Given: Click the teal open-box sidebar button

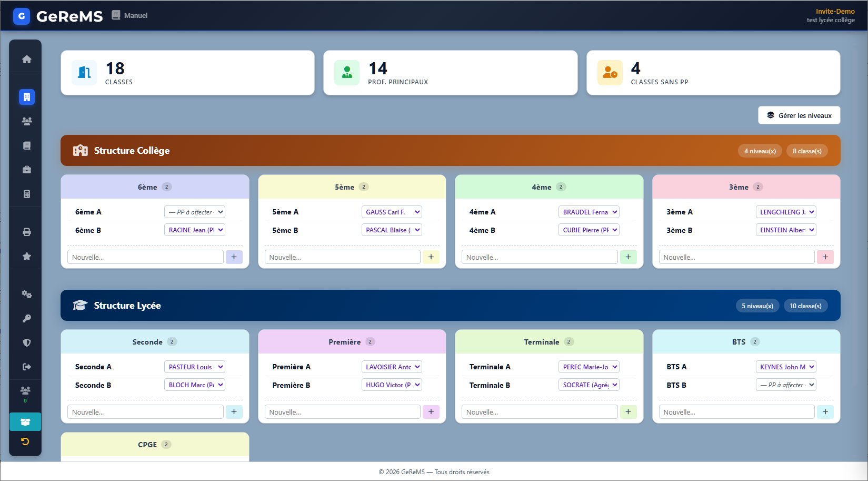Looking at the screenshot, I should pyautogui.click(x=25, y=422).
